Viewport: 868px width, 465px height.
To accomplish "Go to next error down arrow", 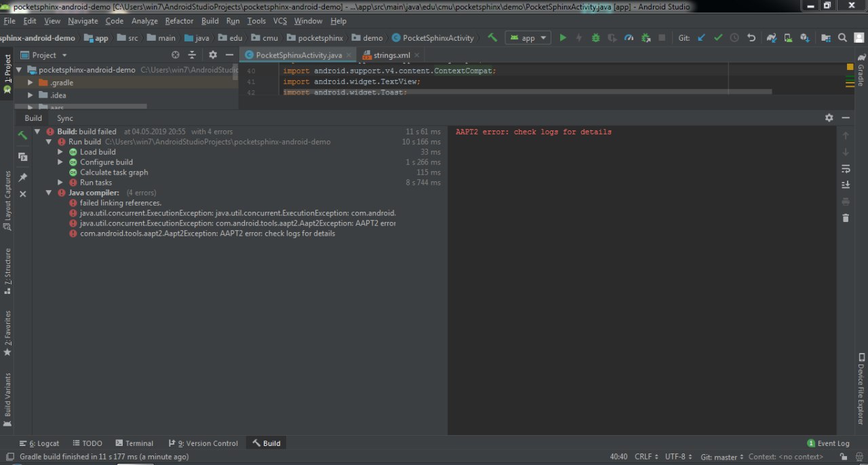I will coord(846,152).
